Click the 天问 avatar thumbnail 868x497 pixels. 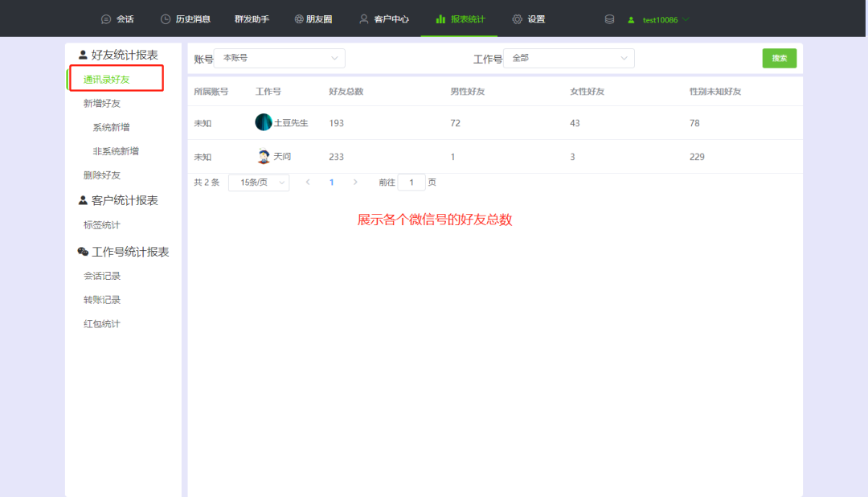pos(264,156)
